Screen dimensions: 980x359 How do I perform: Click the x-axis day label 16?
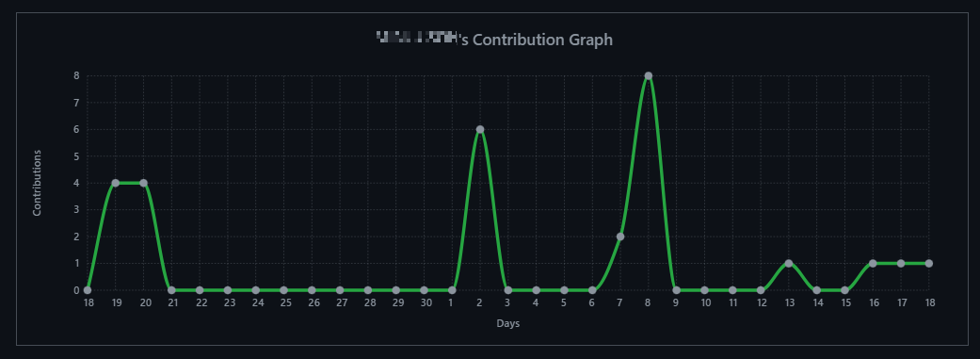874,302
